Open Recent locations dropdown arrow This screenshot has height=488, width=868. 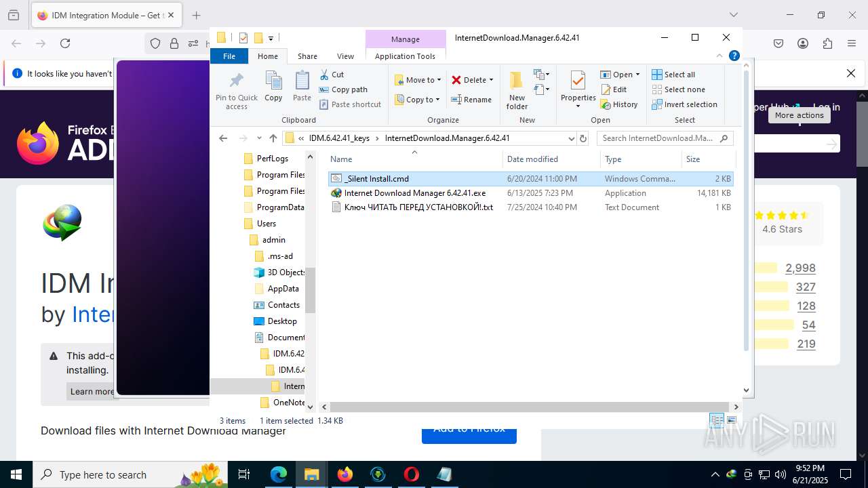(x=259, y=138)
